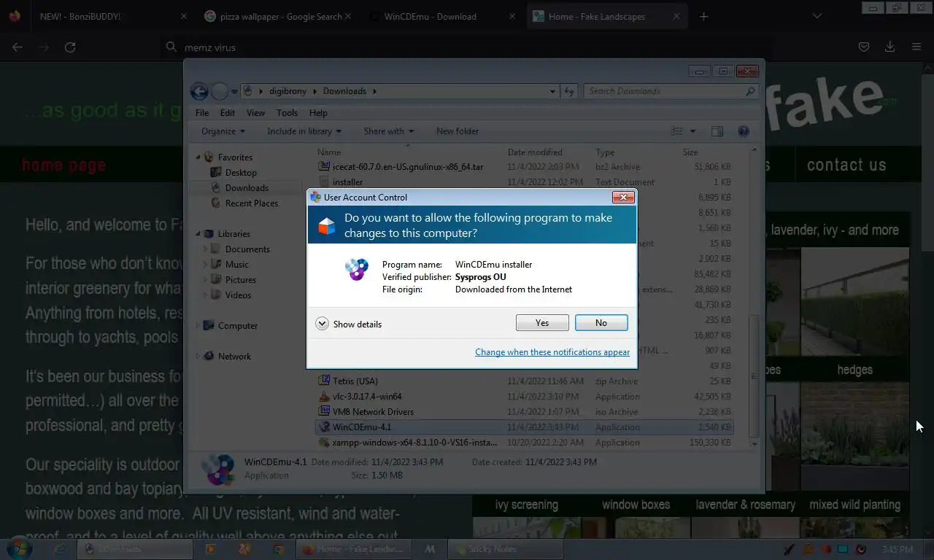
Task: Open the home page link on website
Action: (63, 166)
